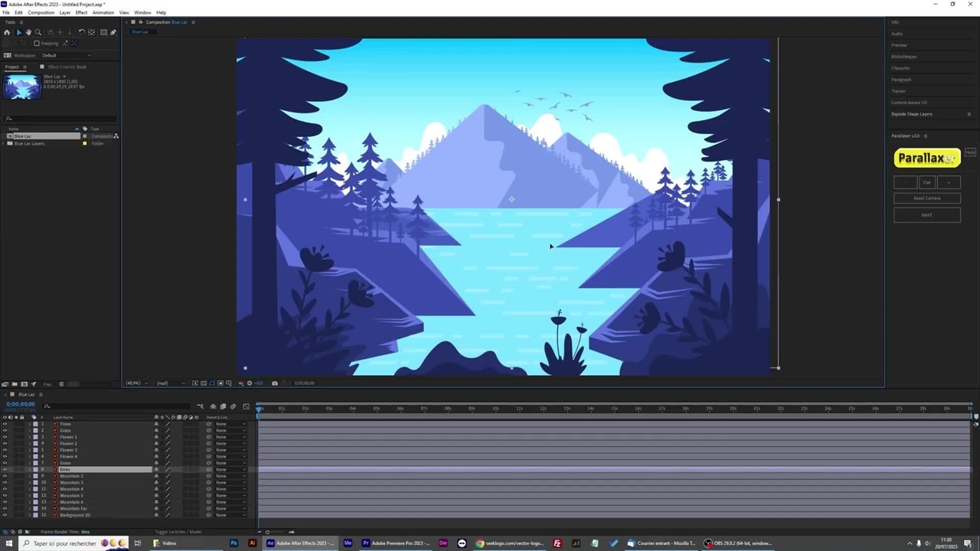Enable the Snapping checkbox
The height and width of the screenshot is (551, 980).
36,44
